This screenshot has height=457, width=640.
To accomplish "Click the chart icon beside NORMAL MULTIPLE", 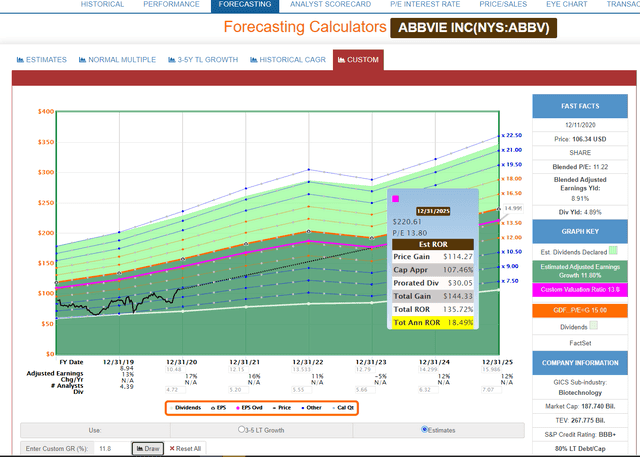I will pyautogui.click(x=82, y=60).
